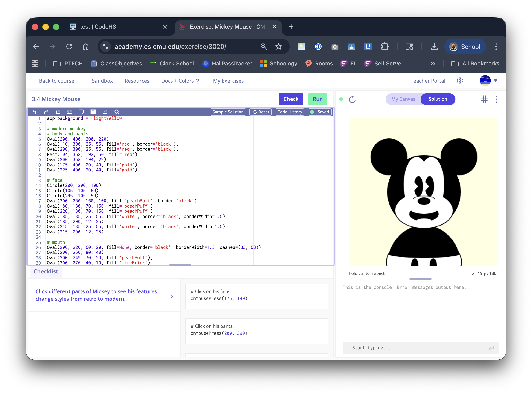
Task: Open search in the code editor
Action: click(x=117, y=112)
